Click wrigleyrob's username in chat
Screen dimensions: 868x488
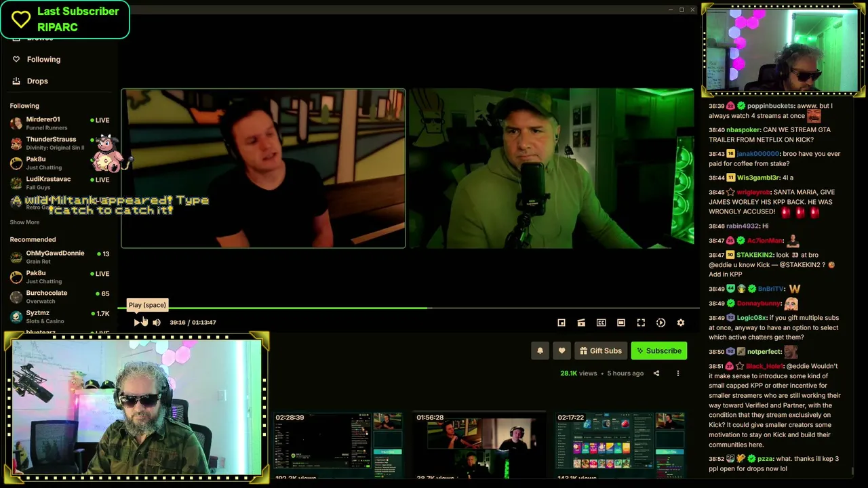[753, 192]
